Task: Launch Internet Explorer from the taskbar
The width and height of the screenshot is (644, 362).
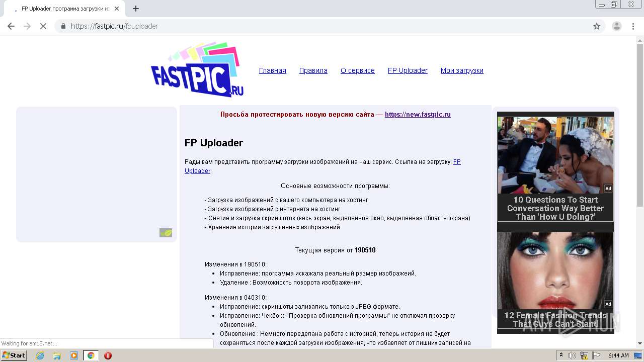Action: (x=40, y=355)
